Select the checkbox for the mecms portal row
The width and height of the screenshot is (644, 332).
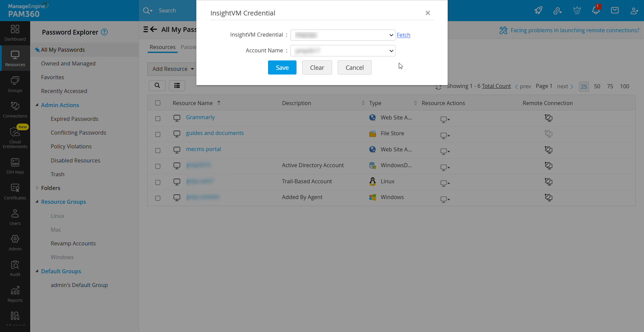(x=158, y=150)
